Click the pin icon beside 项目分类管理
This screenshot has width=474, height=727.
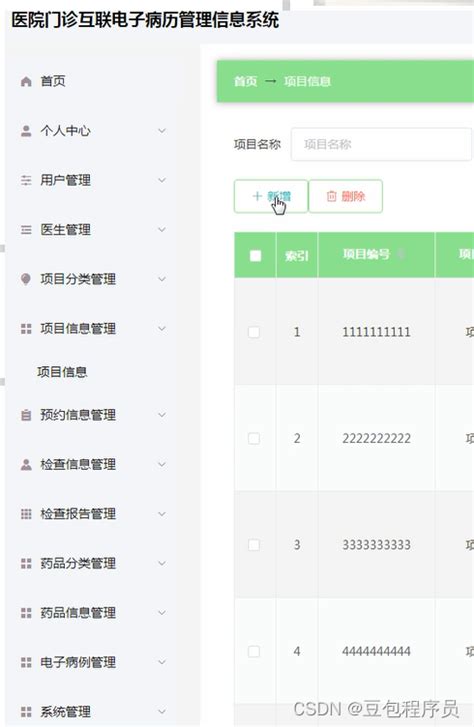click(26, 279)
